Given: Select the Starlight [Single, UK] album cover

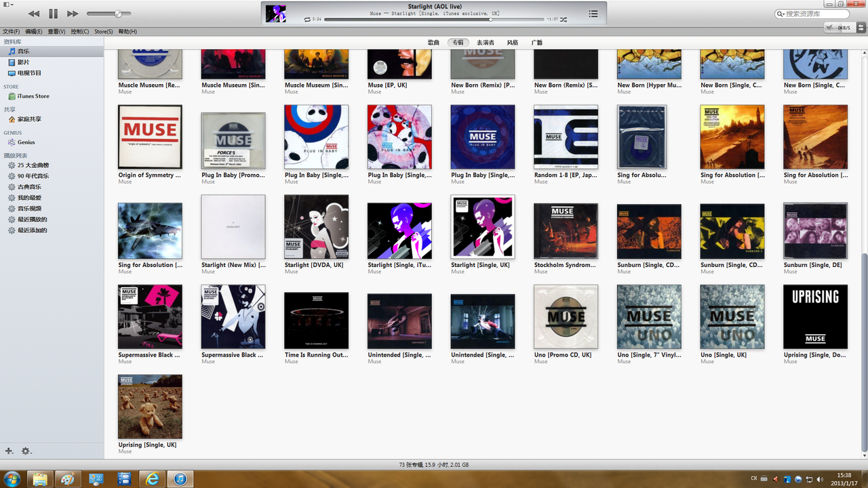Looking at the screenshot, I should tap(483, 227).
